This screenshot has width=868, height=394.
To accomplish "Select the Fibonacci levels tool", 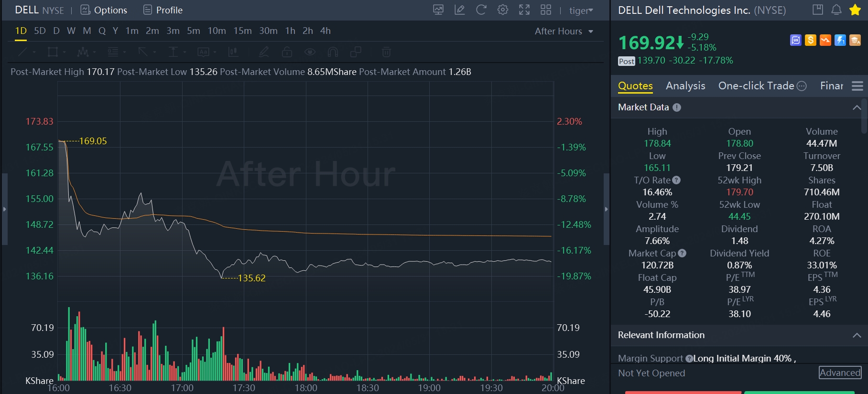I will click(x=113, y=52).
